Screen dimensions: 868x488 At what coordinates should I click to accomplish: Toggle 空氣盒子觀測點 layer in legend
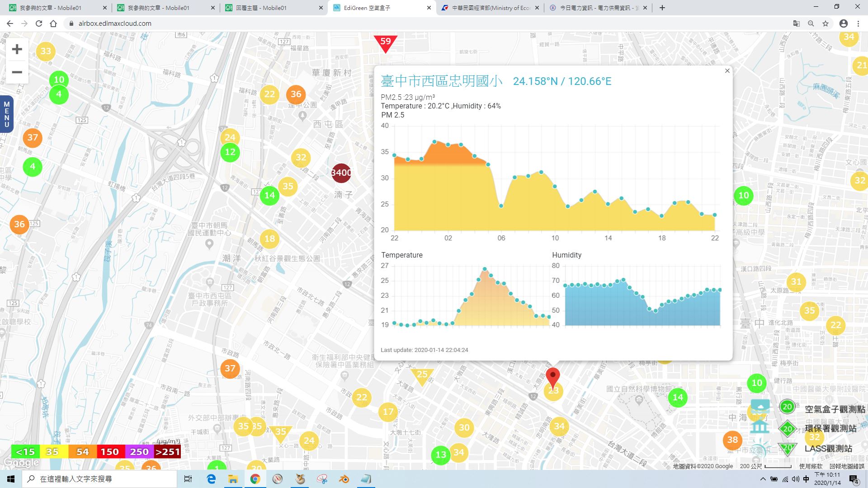(x=822, y=408)
